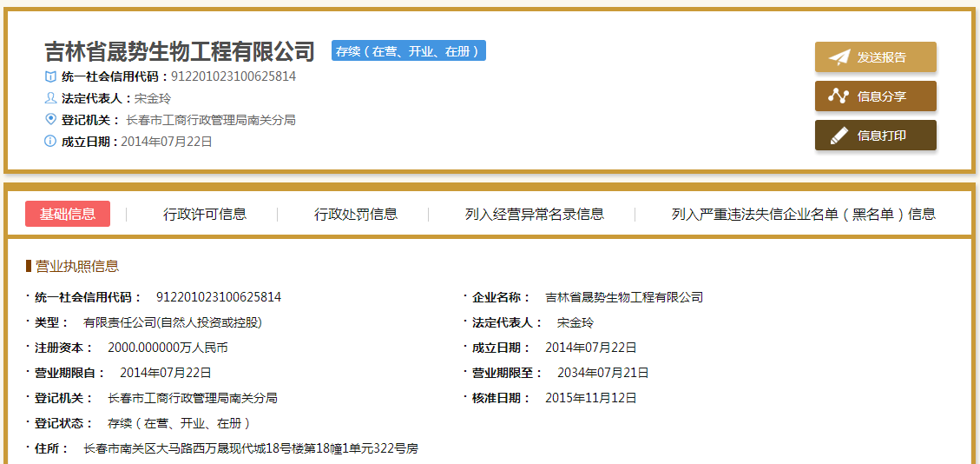The height and width of the screenshot is (464, 980).
Task: Click the paper plane send report icon
Action: pos(839,57)
